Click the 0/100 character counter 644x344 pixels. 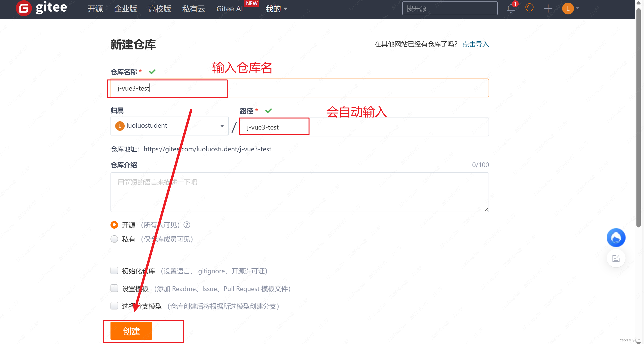[480, 165]
